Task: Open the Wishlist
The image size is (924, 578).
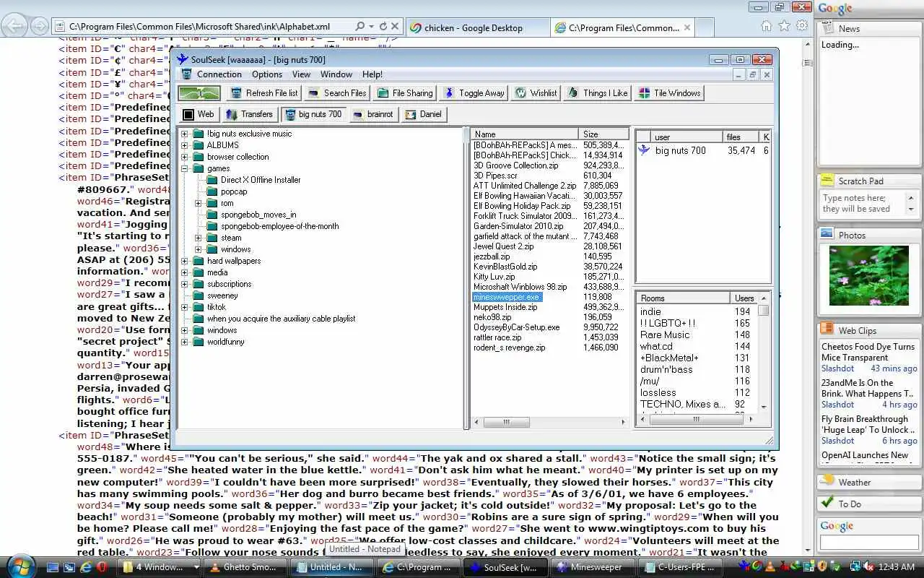Action: (536, 92)
